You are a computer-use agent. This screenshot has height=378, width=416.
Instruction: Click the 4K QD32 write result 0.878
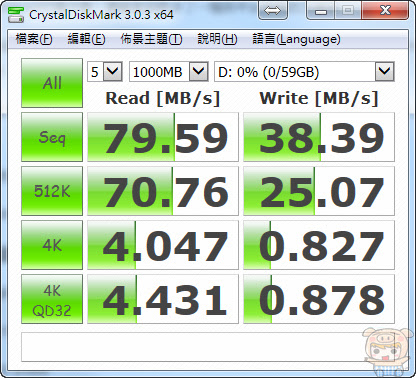click(x=319, y=299)
